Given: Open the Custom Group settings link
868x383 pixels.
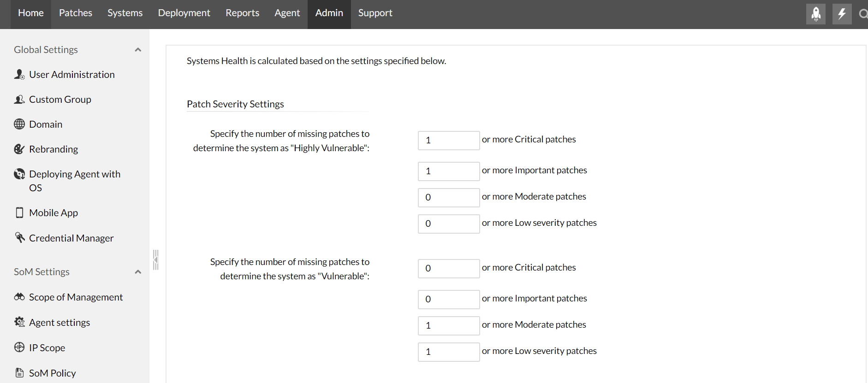Looking at the screenshot, I should 60,100.
